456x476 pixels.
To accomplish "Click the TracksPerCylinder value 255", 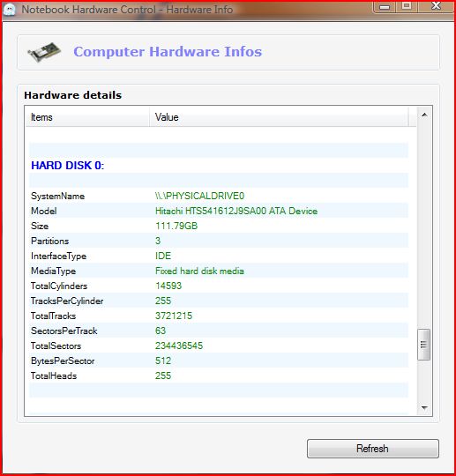I will (163, 301).
